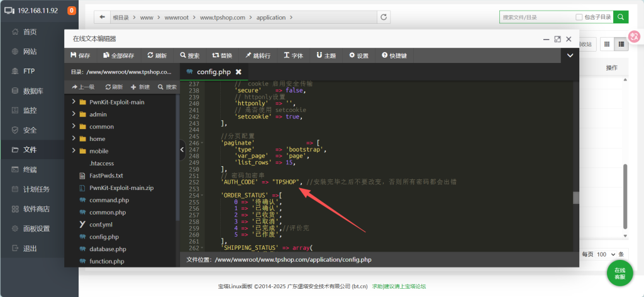Expand the home folder

click(x=74, y=139)
